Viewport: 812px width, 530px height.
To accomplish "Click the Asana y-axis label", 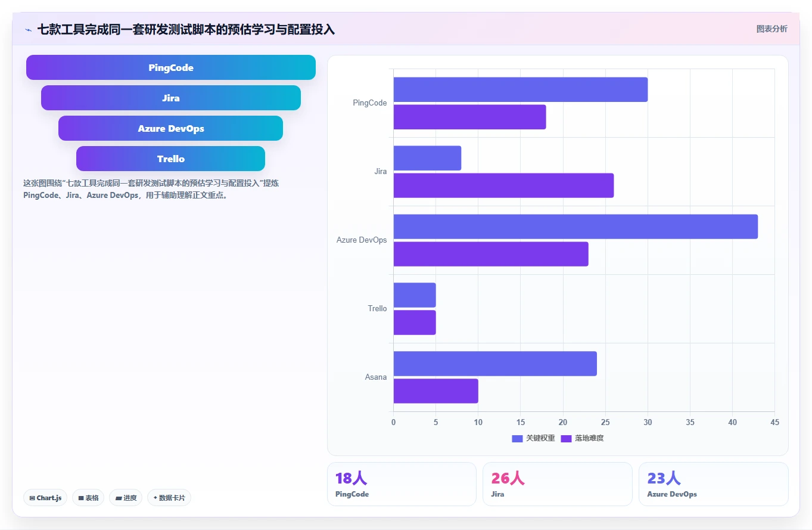I will (376, 377).
